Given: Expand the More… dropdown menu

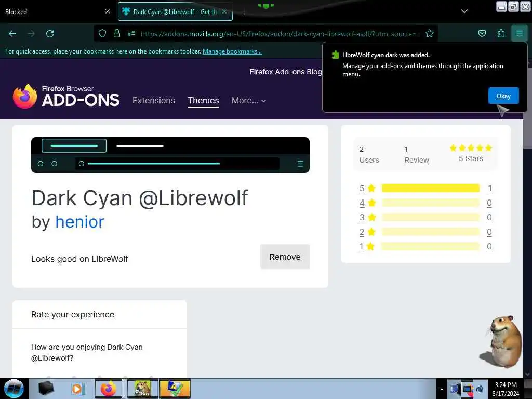Looking at the screenshot, I should click(x=249, y=100).
